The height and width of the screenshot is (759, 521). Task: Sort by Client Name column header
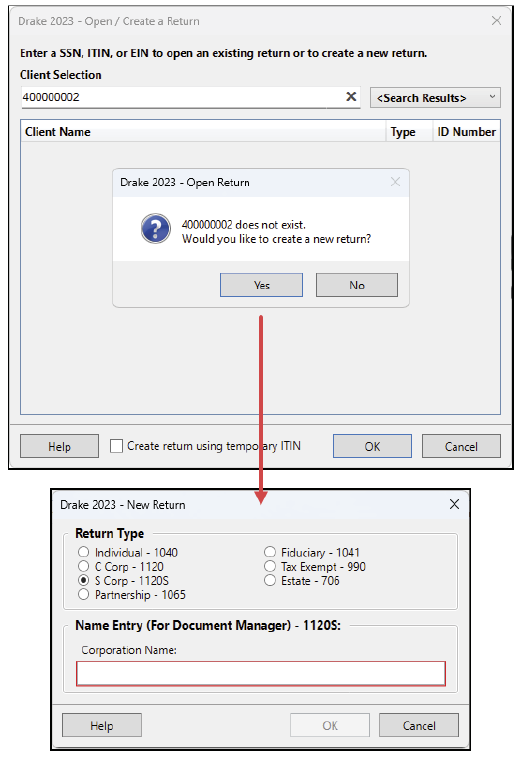(x=203, y=132)
